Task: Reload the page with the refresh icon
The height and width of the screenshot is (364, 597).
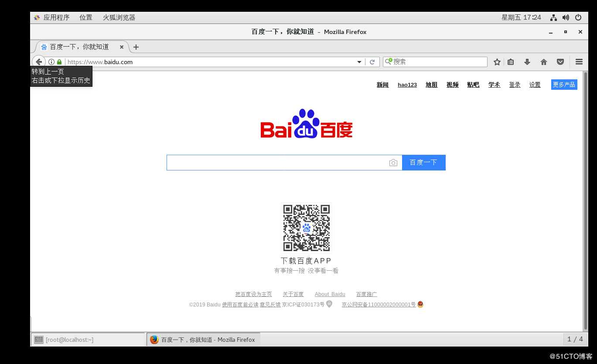Action: (x=372, y=62)
